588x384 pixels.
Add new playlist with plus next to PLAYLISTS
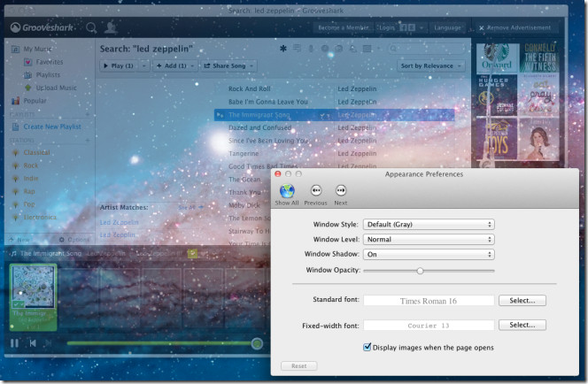click(x=88, y=114)
